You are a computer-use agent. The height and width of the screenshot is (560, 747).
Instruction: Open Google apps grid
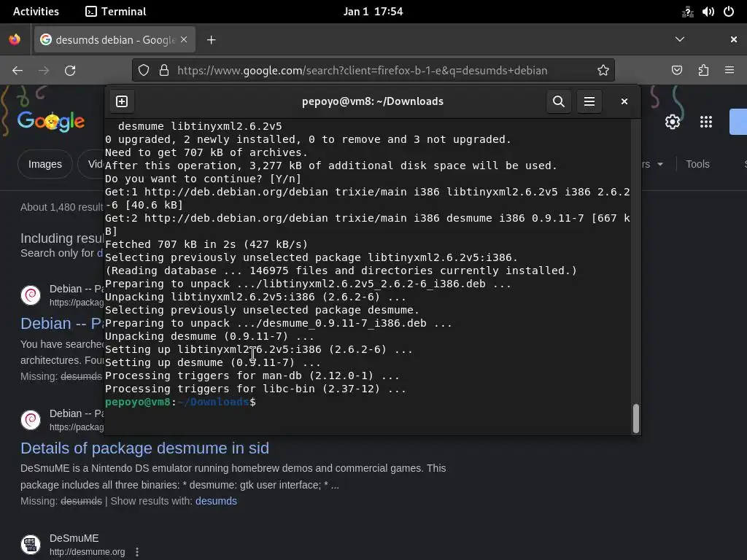tap(706, 122)
